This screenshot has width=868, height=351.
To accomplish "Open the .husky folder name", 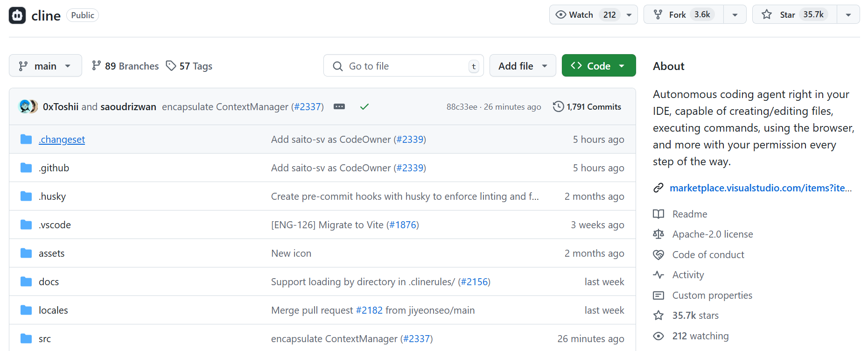I will [52, 197].
